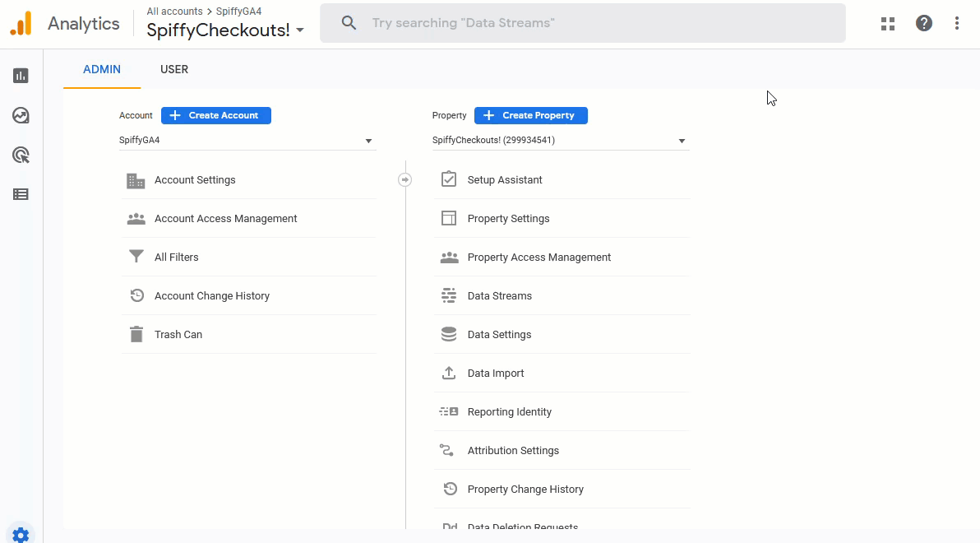980x543 pixels.
Task: Open the SpiffyGA4 account dropdown
Action: click(x=247, y=141)
